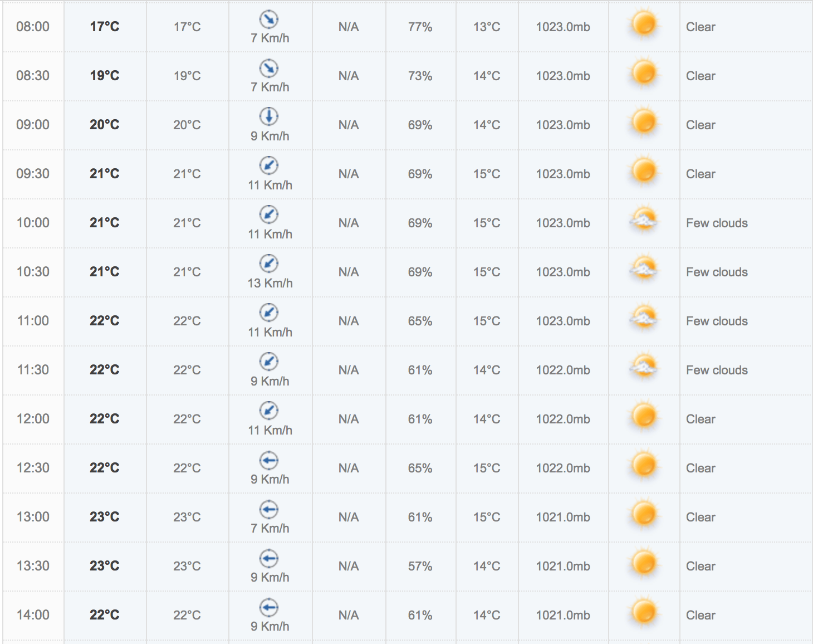
Task: Click the cloudy sun icon at 11:30
Action: 644,367
